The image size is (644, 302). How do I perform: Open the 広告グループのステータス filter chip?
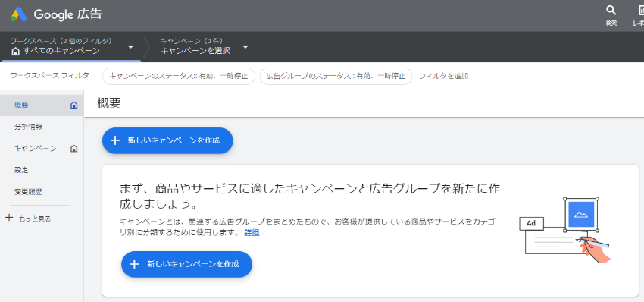click(x=336, y=76)
